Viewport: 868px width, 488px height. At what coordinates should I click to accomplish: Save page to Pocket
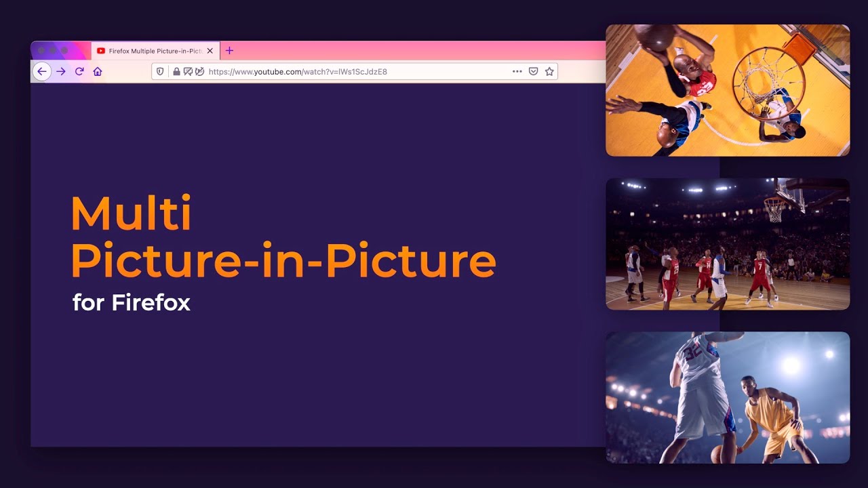pos(534,71)
